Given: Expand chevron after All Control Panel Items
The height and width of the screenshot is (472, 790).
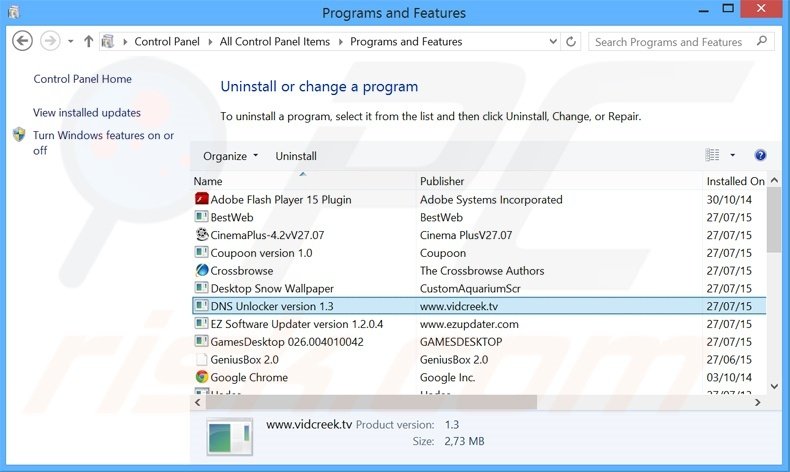Looking at the screenshot, I should tap(341, 42).
